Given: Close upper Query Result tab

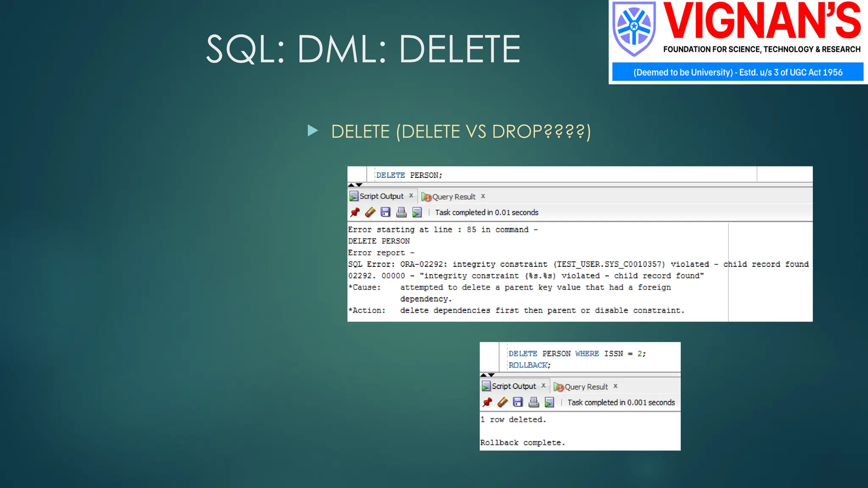Looking at the screenshot, I should [483, 196].
